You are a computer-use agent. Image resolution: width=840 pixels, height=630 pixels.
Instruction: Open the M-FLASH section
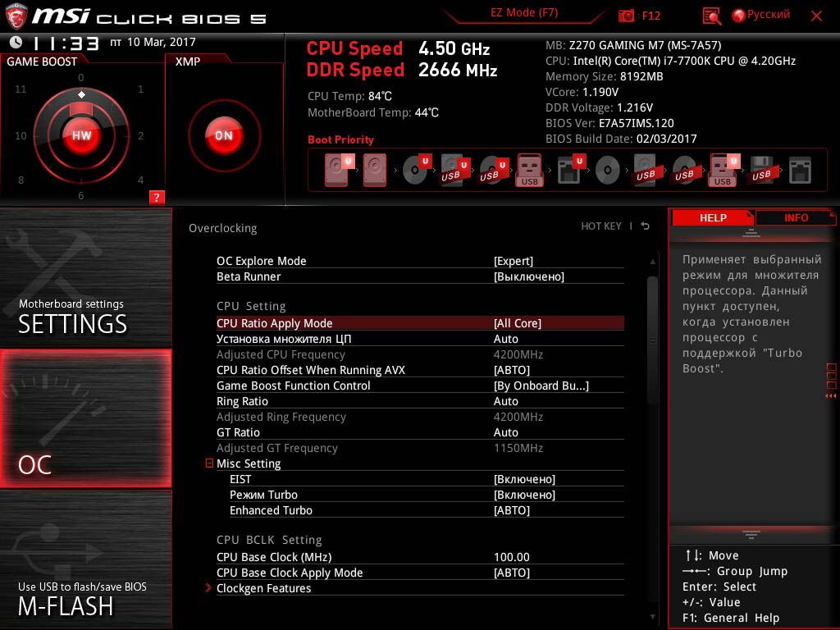[85, 559]
